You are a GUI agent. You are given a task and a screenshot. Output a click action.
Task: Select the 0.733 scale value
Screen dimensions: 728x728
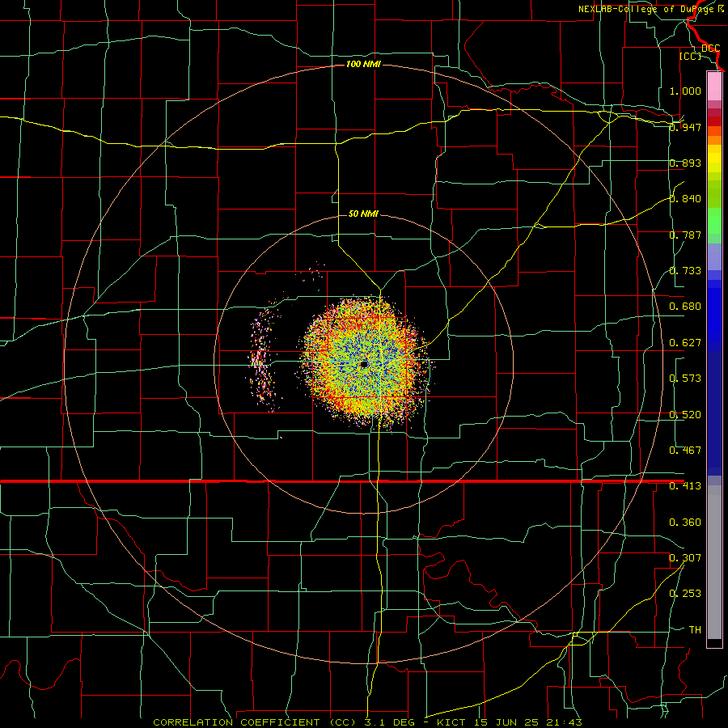[x=685, y=271]
